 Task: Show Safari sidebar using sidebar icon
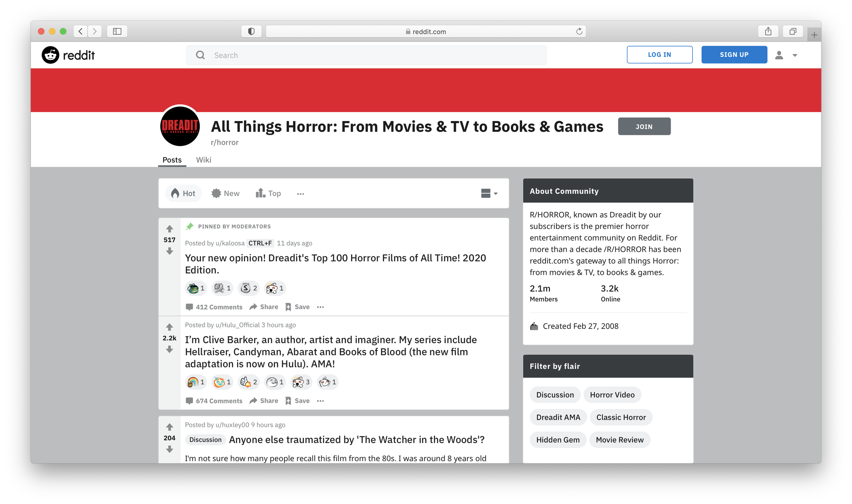pos(117,31)
